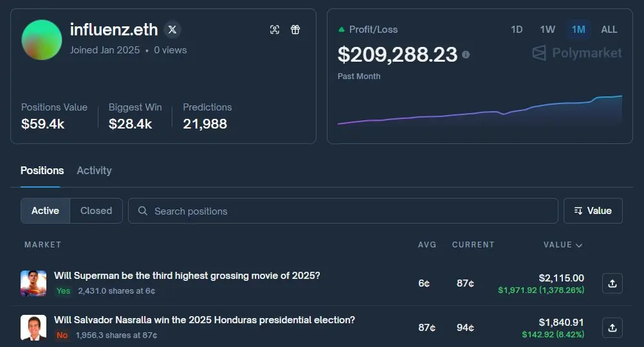Viewport: 644px width, 347px height.
Task: Open the Superman market thumbnail
Action: (x=33, y=283)
